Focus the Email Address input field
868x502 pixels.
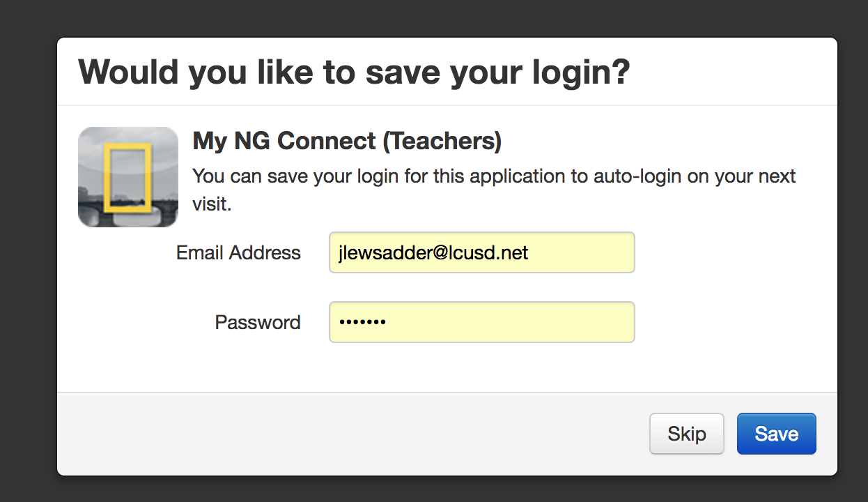coord(482,252)
